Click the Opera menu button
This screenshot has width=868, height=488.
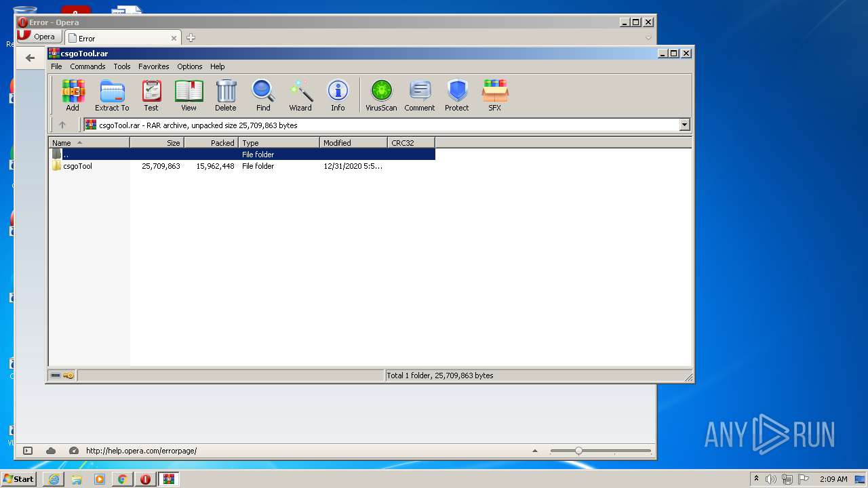(39, 37)
